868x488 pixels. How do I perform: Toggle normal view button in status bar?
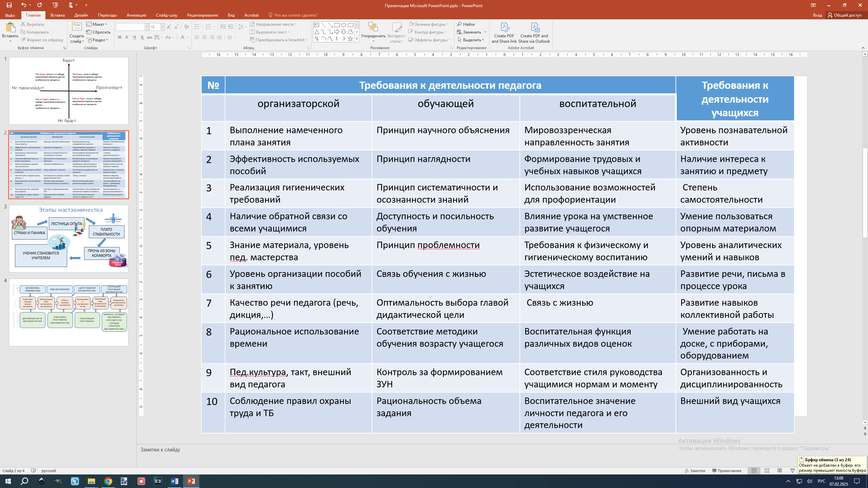(754, 471)
